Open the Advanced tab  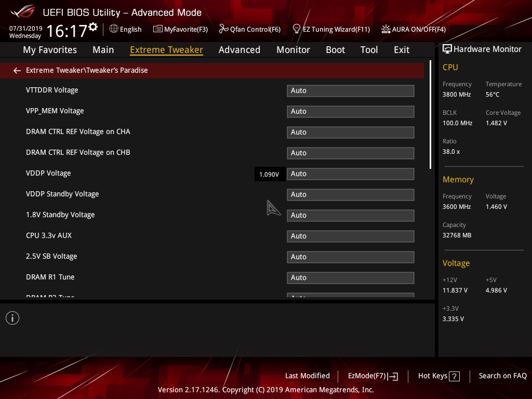(240, 50)
